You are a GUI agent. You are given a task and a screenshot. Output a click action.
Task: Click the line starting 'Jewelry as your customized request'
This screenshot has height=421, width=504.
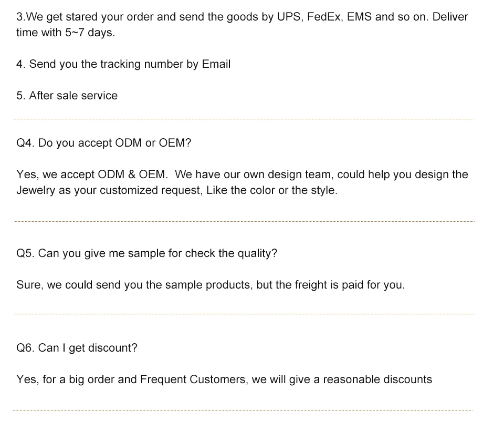[176, 190]
